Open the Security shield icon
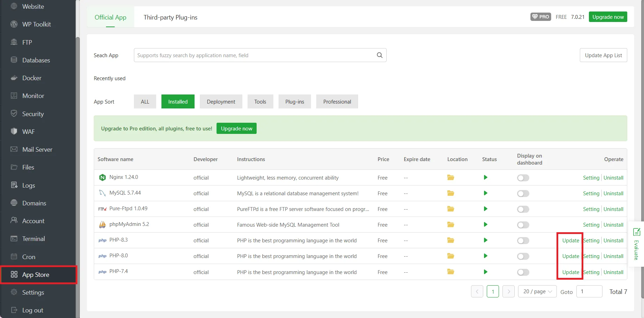644x318 pixels. click(x=14, y=113)
